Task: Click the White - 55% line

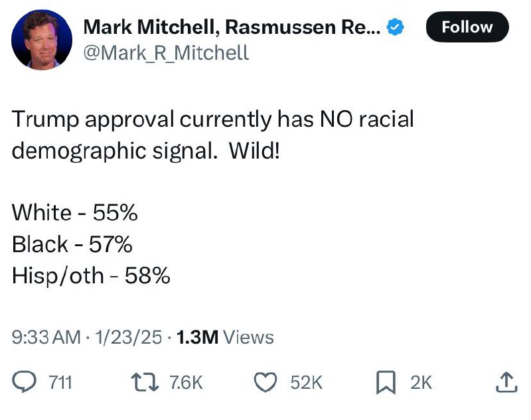Action: (74, 212)
